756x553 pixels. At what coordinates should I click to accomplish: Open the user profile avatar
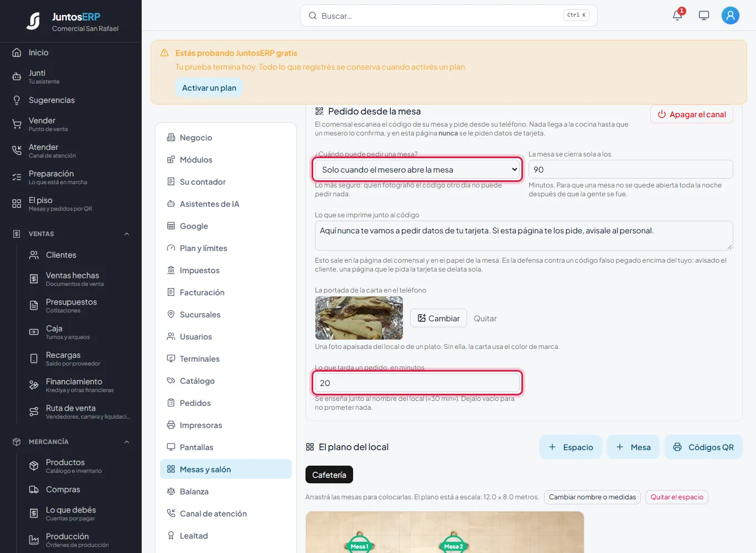pos(731,15)
